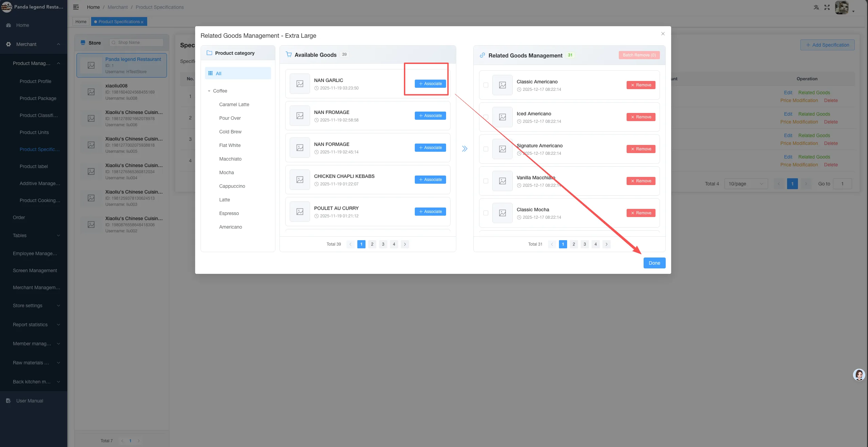Collapse the Product Management submenu
This screenshot has height=447, width=868.
[58, 63]
